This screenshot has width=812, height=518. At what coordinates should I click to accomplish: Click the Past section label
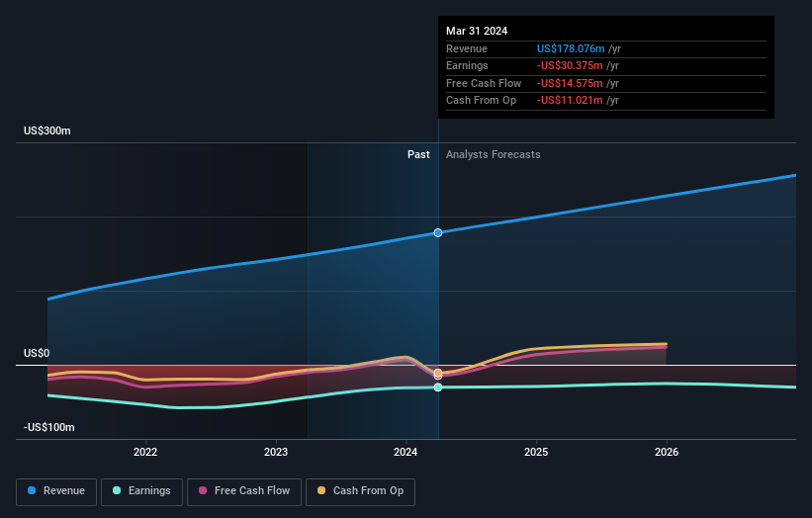point(418,155)
